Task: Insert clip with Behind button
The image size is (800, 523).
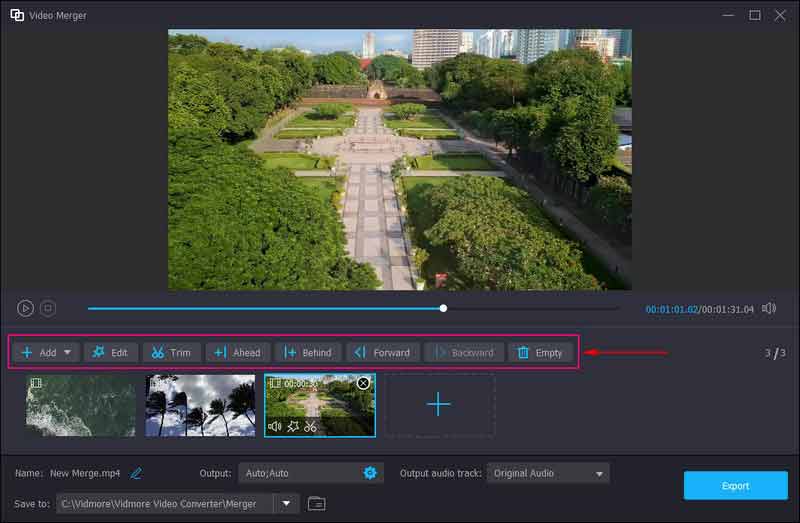Action: pyautogui.click(x=307, y=352)
